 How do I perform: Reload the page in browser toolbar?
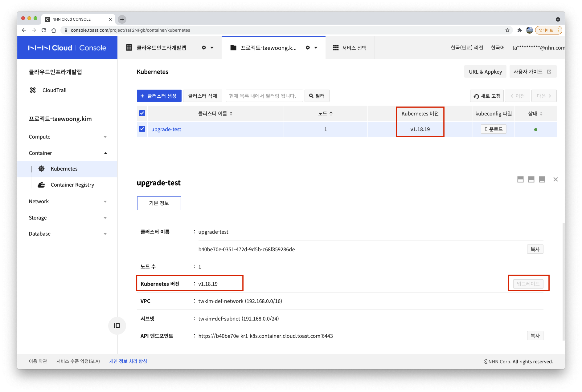(x=44, y=30)
